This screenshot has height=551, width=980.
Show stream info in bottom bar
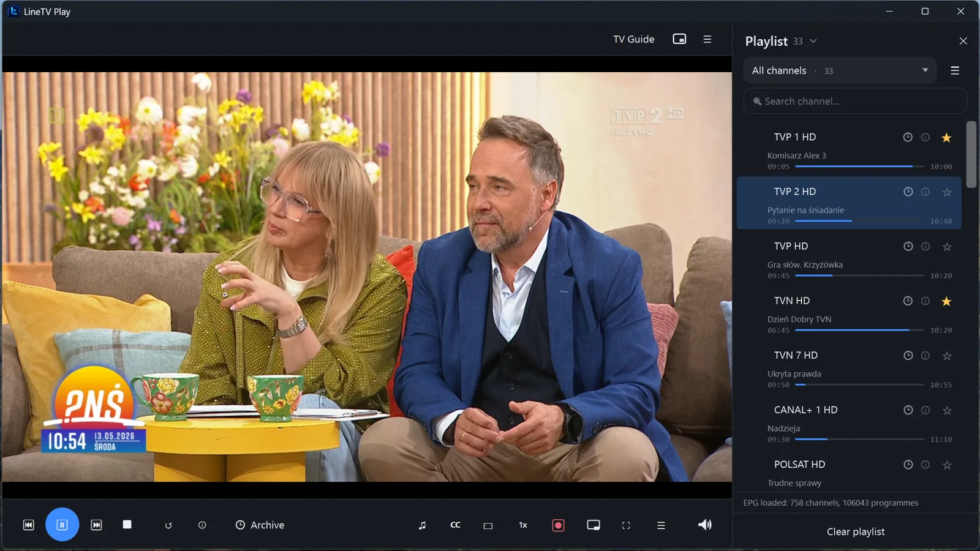coord(202,525)
